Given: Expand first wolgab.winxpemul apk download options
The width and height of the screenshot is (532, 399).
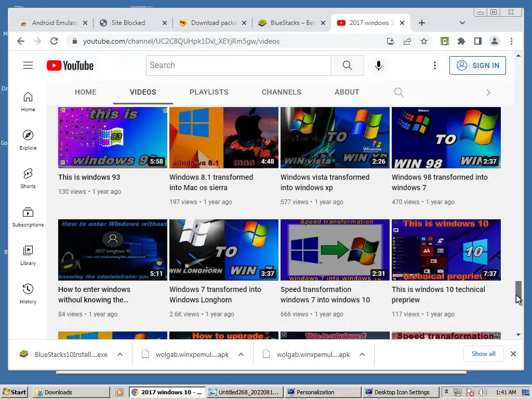Looking at the screenshot, I should coord(241,354).
